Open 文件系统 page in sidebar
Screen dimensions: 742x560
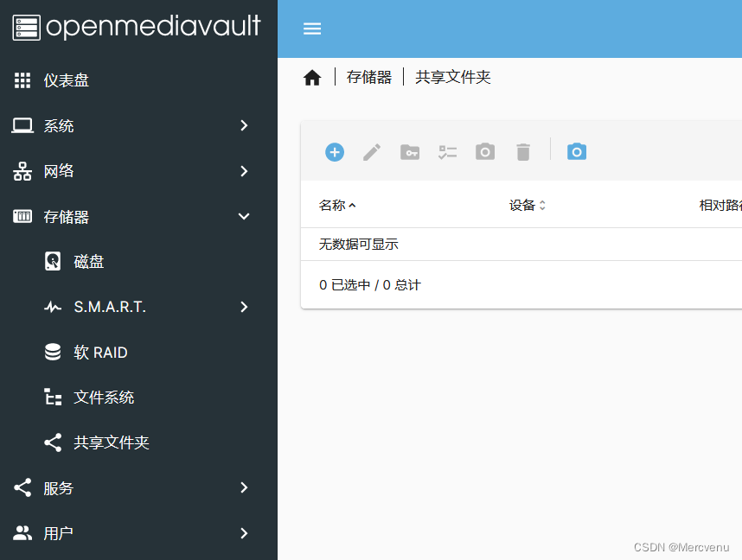tap(104, 398)
